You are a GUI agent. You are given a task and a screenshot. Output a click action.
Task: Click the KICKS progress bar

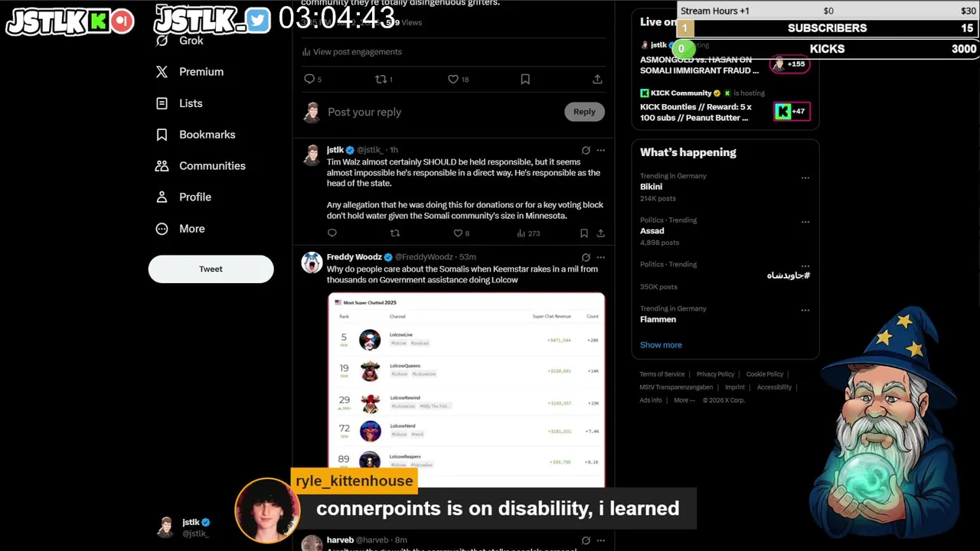point(828,49)
